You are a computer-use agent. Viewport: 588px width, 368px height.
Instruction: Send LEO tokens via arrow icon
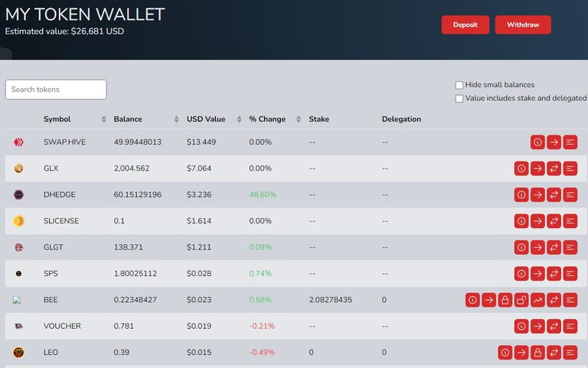pyautogui.click(x=521, y=353)
